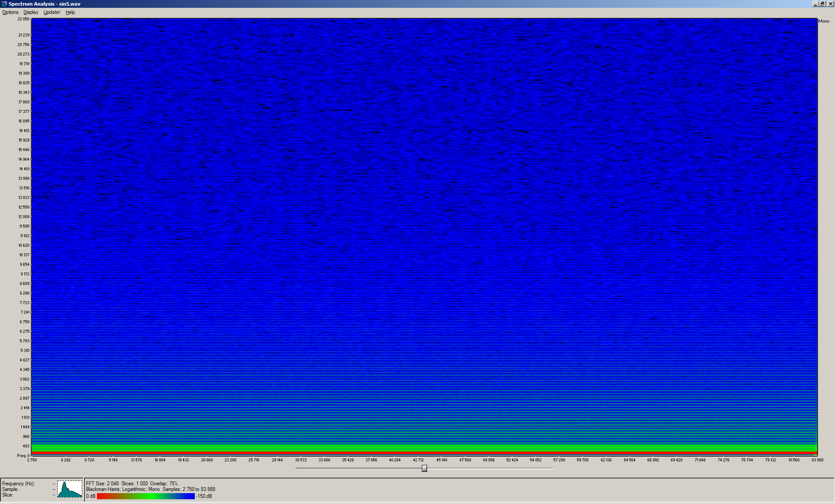Screen dimensions: 835x504
Task: Close the Spectrum Analysis window
Action: [x=830, y=3]
